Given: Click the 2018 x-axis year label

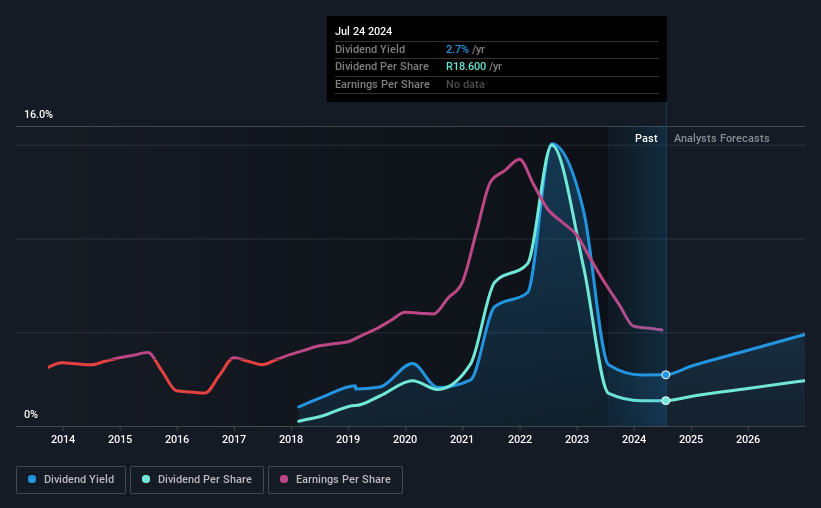Looking at the screenshot, I should pyautogui.click(x=291, y=439).
